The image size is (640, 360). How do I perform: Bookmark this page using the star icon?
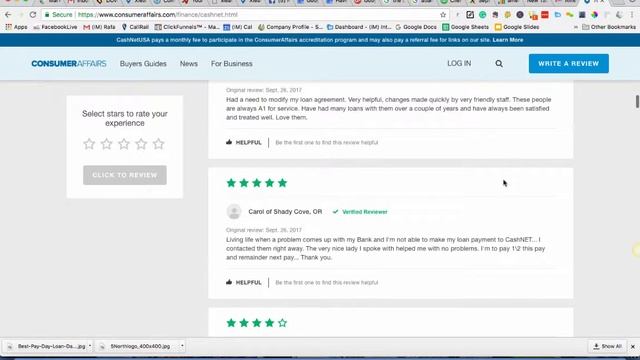tap(443, 15)
